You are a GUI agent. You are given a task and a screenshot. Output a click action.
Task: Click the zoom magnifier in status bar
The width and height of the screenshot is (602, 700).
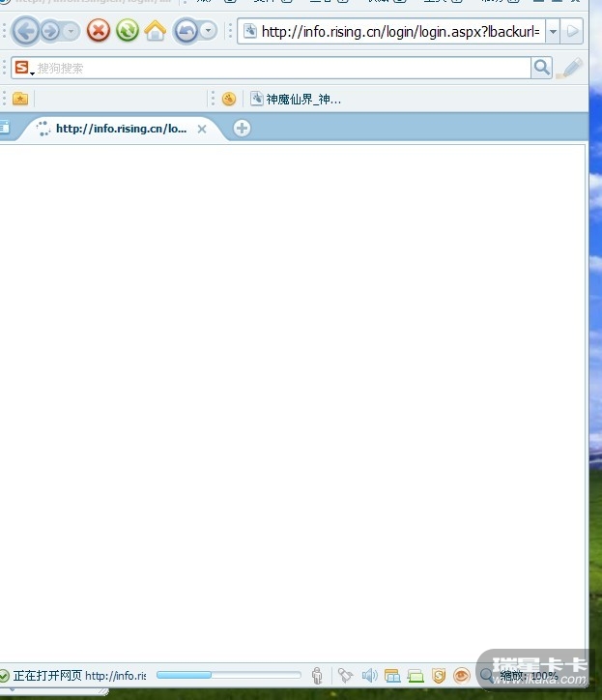[x=486, y=676]
